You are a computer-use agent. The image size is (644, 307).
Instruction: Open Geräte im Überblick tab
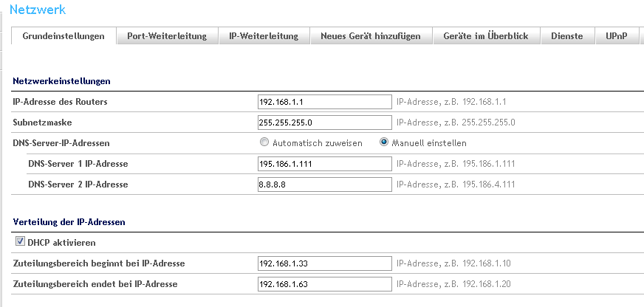point(485,36)
